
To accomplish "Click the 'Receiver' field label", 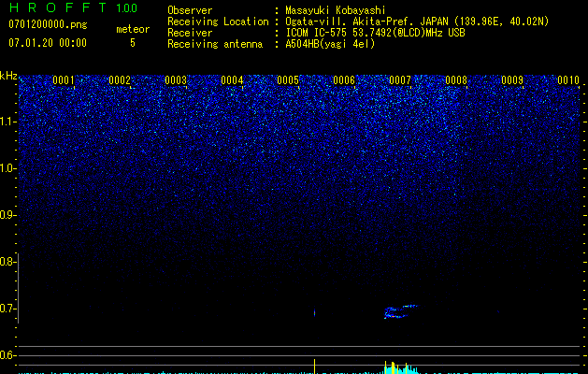I will pos(190,33).
